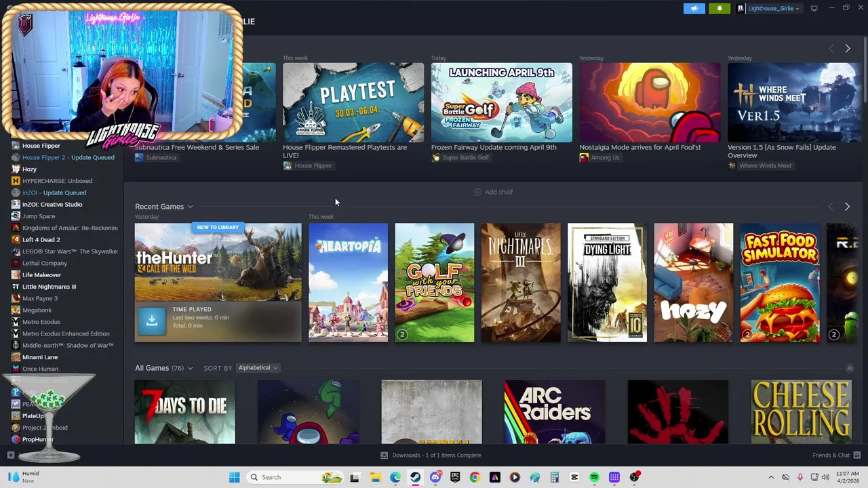The width and height of the screenshot is (868, 488).
Task: Open the Windows Start button
Action: point(234,477)
